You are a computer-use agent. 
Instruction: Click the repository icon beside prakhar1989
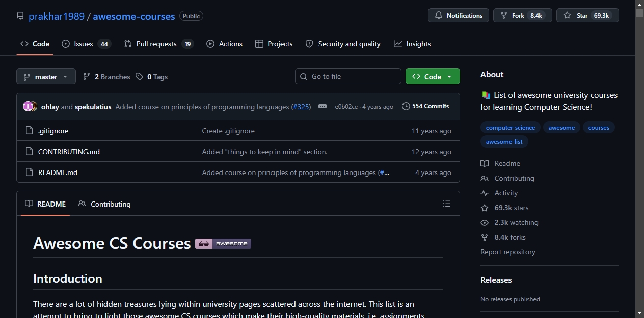coord(20,16)
